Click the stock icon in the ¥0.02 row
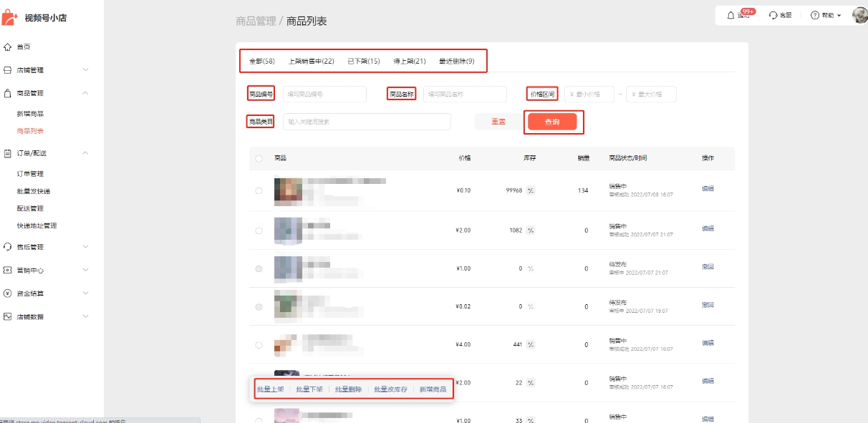 [x=531, y=306]
